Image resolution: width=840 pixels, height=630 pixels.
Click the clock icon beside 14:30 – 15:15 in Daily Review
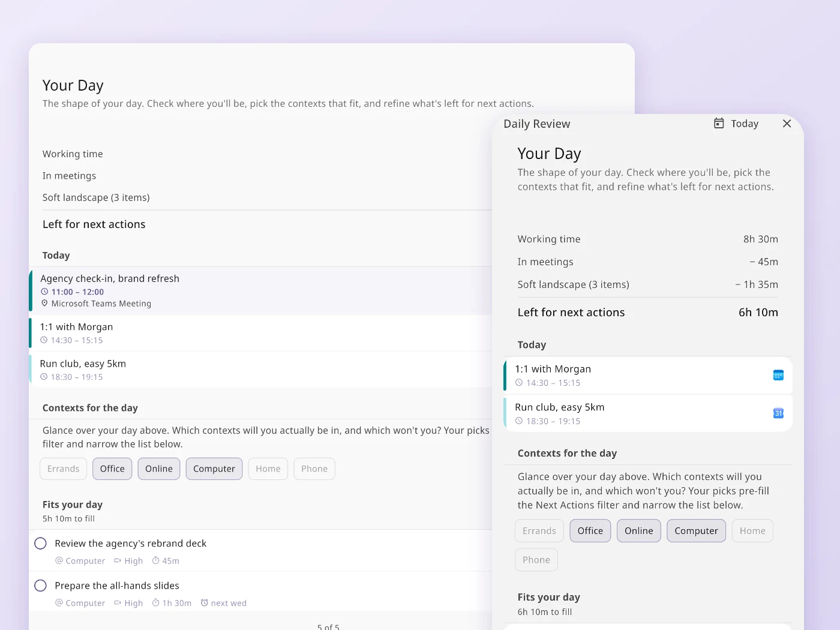tap(519, 383)
